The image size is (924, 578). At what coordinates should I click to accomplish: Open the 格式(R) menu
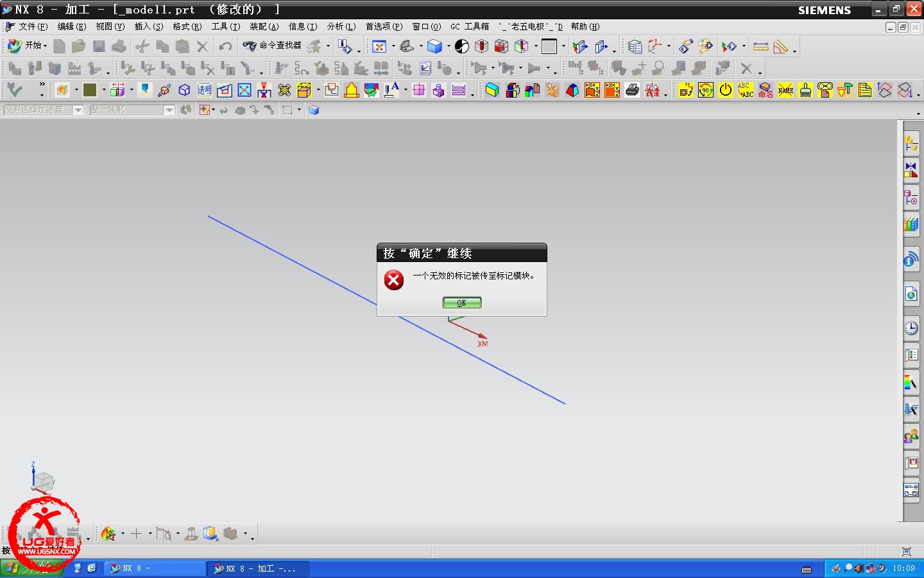[x=187, y=26]
